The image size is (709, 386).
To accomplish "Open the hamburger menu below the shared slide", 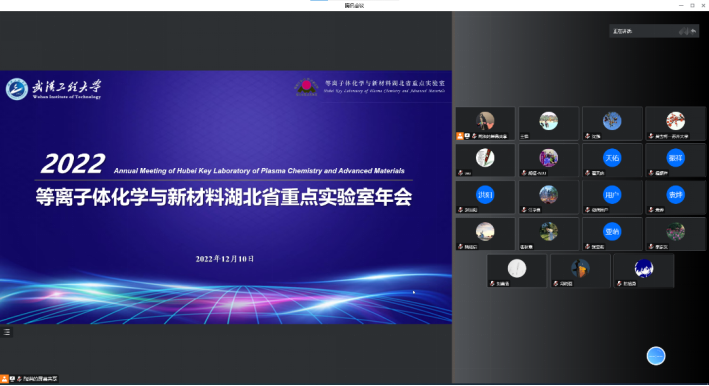I will point(7,332).
